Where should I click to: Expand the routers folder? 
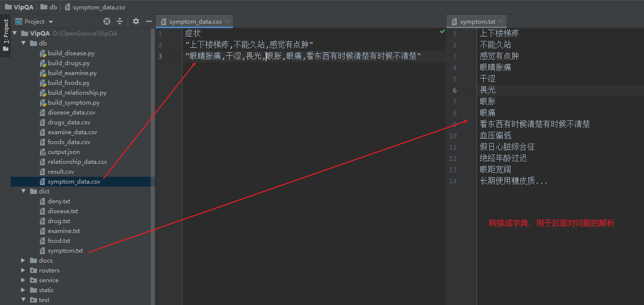click(x=23, y=270)
